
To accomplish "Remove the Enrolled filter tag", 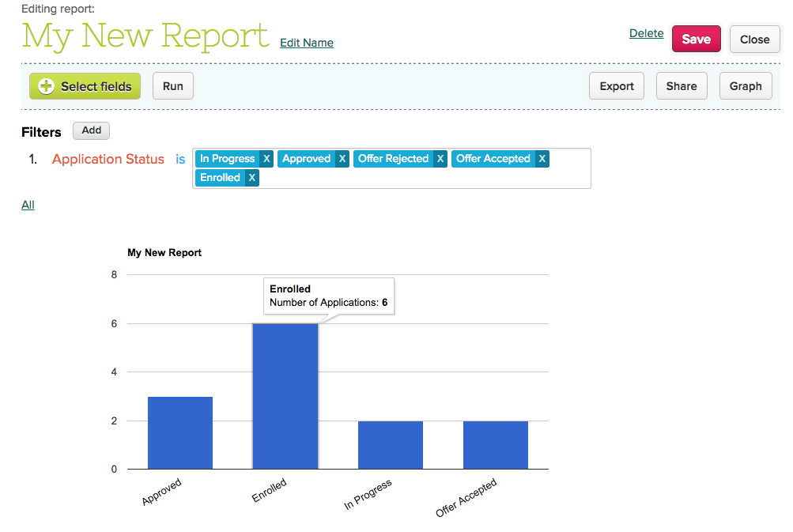I will pos(251,178).
